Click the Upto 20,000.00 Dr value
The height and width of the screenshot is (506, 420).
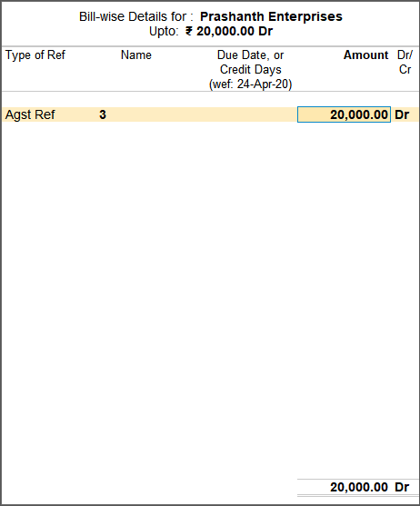(x=229, y=31)
